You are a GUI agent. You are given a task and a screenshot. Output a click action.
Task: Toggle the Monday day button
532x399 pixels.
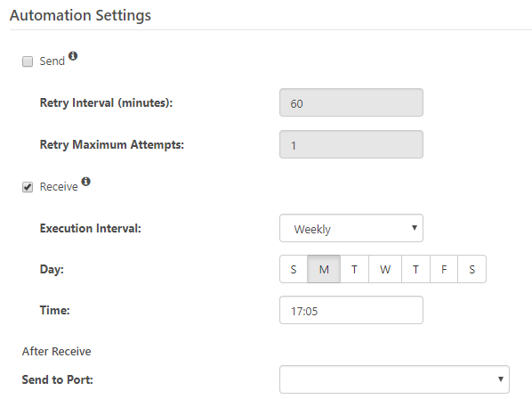pos(324,269)
